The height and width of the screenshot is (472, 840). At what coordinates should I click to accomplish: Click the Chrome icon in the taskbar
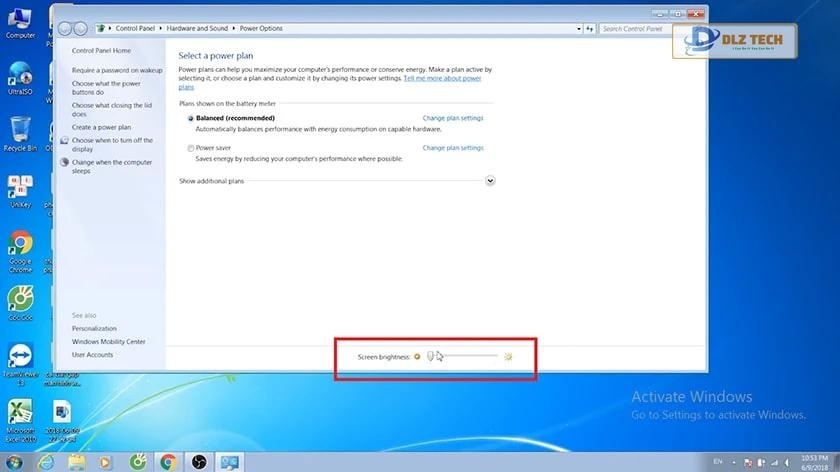click(168, 462)
